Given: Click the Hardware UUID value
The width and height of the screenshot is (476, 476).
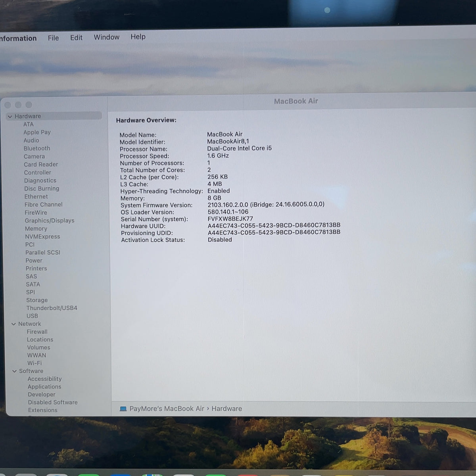Looking at the screenshot, I should point(274,225).
